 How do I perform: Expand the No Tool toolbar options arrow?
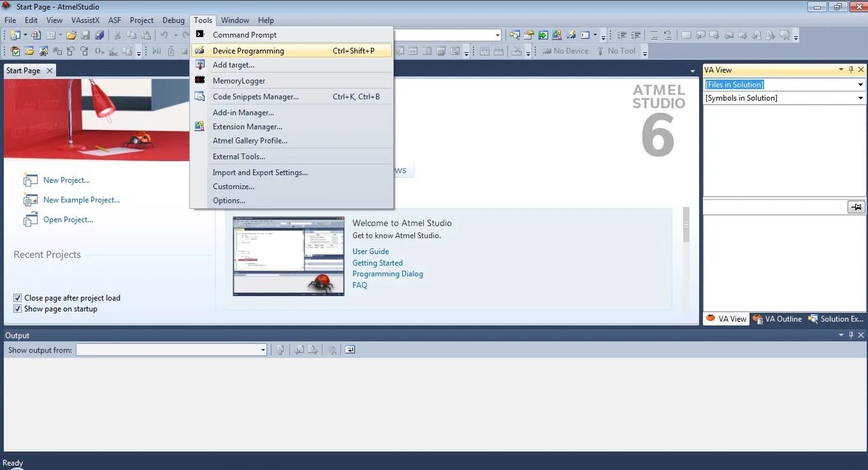[644, 52]
